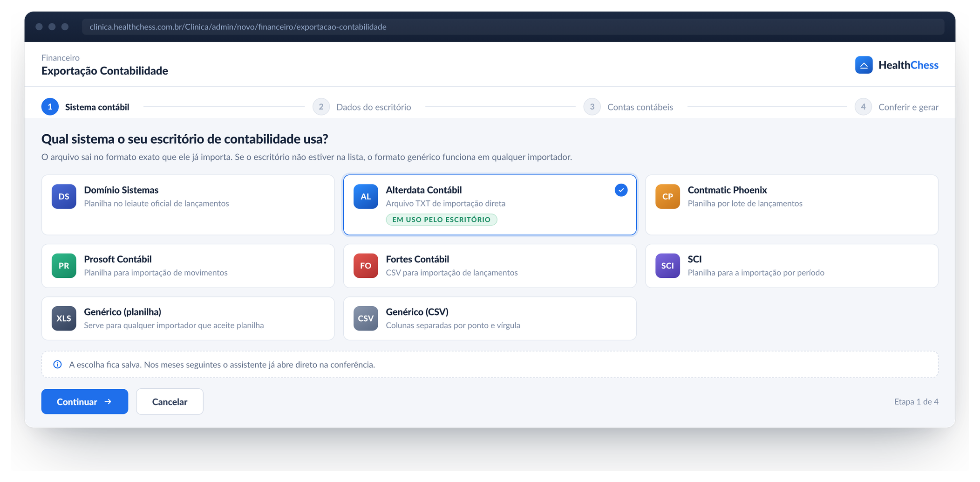Select the Domínio Sistemas card

click(188, 205)
